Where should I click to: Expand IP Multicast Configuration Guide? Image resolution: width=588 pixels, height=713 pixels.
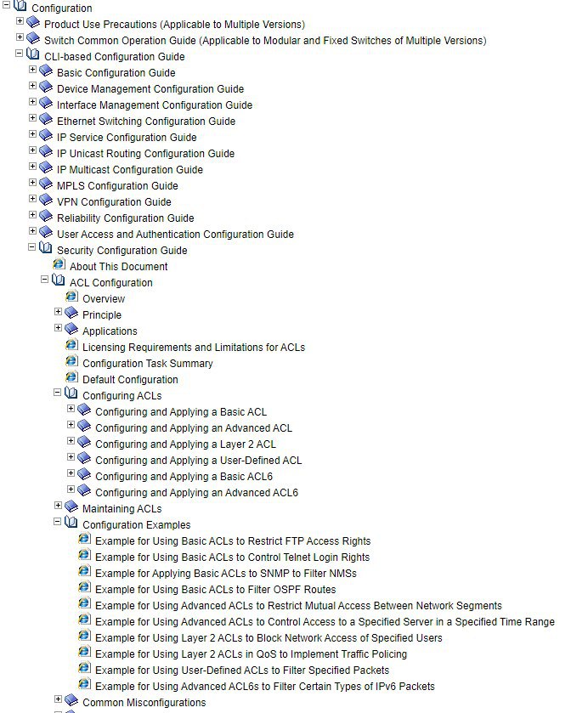(x=32, y=166)
